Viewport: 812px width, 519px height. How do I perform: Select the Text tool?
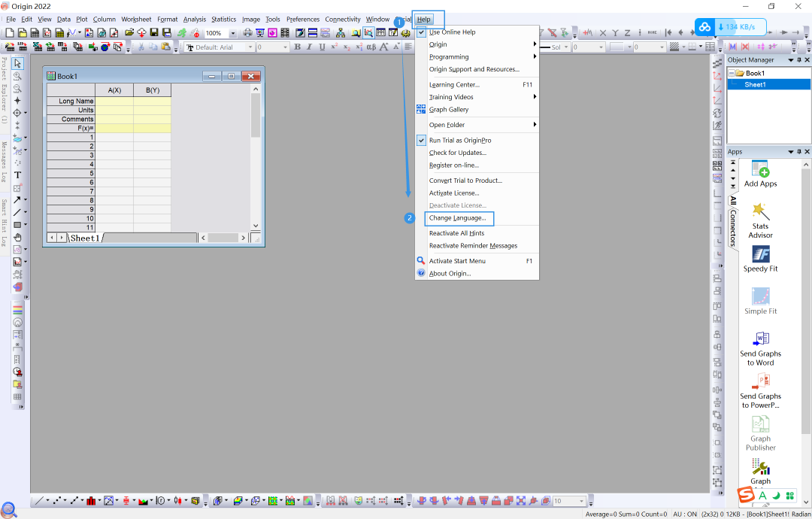[17, 175]
